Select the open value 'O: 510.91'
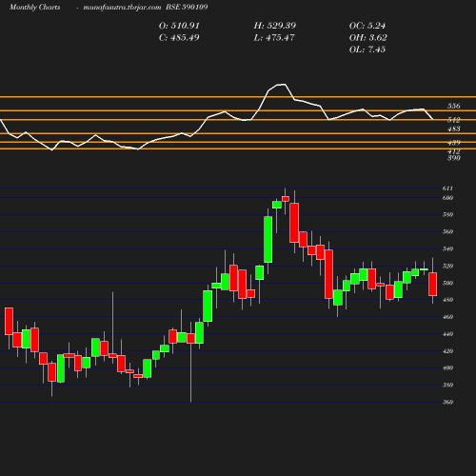The width and height of the screenshot is (476, 476). tap(179, 26)
